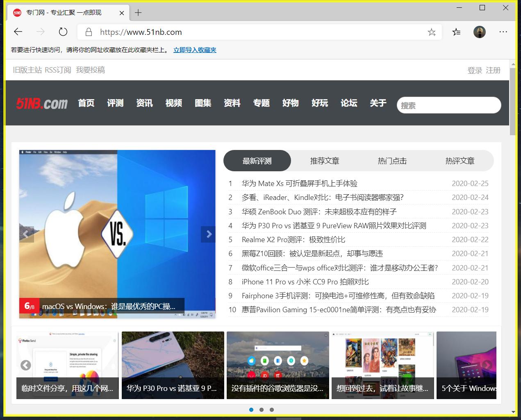Screen dimensions: 521x420
Task: Switch to the 热门点击 tab
Action: pos(392,161)
